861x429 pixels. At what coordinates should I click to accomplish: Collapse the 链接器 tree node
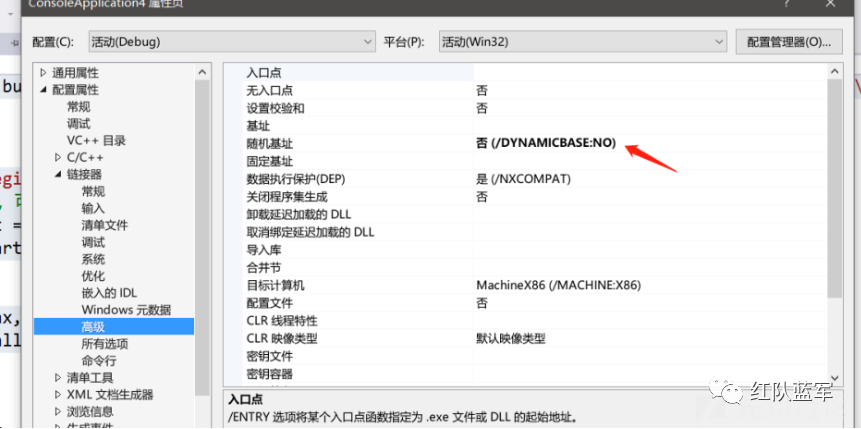click(58, 175)
